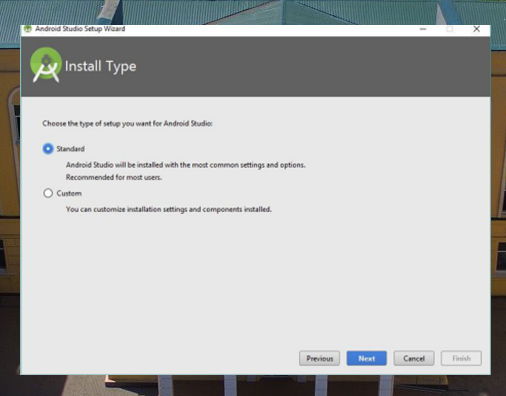The image size is (506, 396).
Task: Minimize the Android Studio Setup Wizard window
Action: pyautogui.click(x=423, y=29)
